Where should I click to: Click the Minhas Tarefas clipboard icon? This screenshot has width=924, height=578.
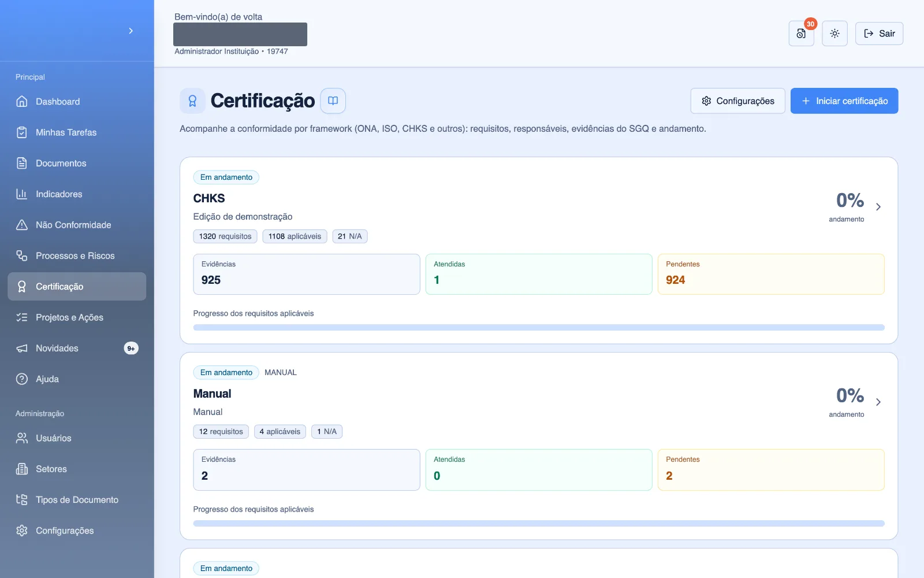(22, 132)
